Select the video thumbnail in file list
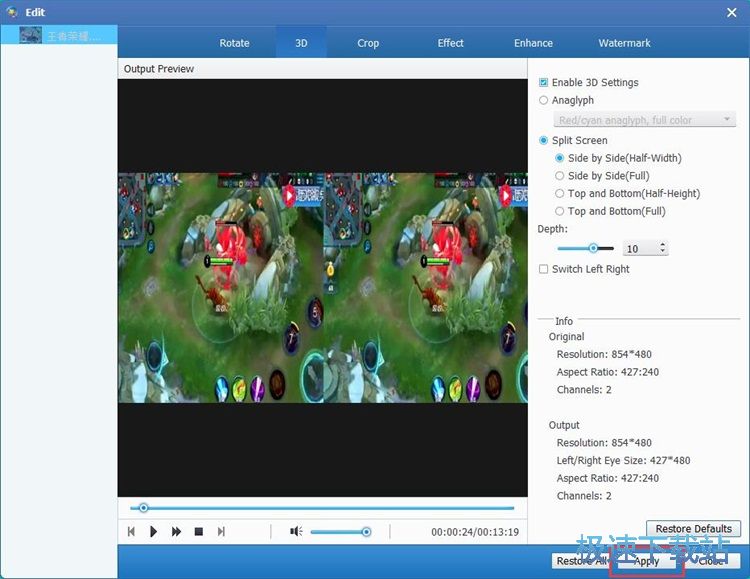The image size is (750, 579). click(31, 35)
